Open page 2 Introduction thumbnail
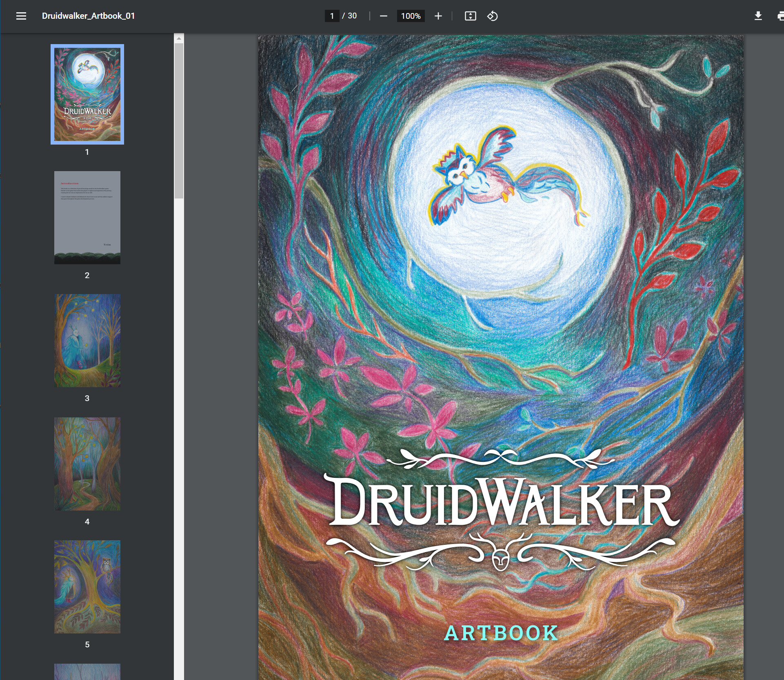 pos(87,217)
